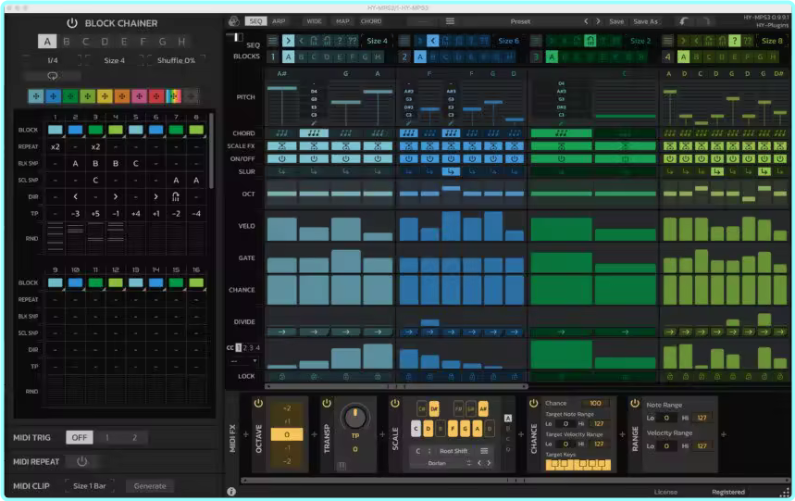The width and height of the screenshot is (795, 501).
Task: Select block A of sequencer 4
Action: 683,57
